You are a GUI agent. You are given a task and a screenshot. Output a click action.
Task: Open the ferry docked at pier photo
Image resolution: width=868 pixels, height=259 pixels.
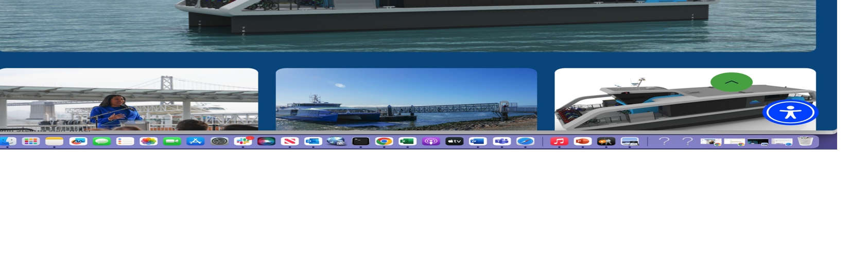coord(406,99)
